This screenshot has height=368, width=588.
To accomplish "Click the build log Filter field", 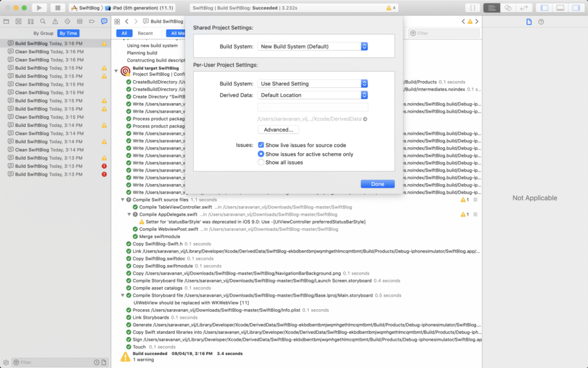I will [x=444, y=33].
